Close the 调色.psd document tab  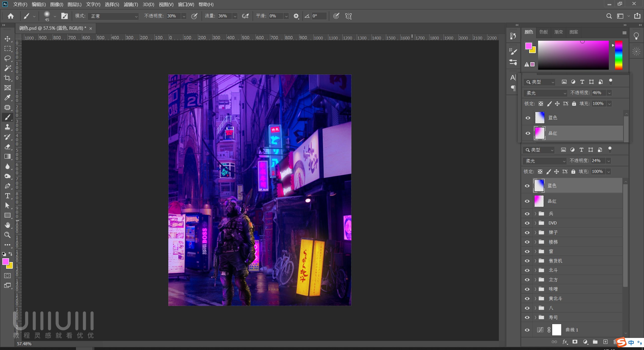tap(91, 28)
